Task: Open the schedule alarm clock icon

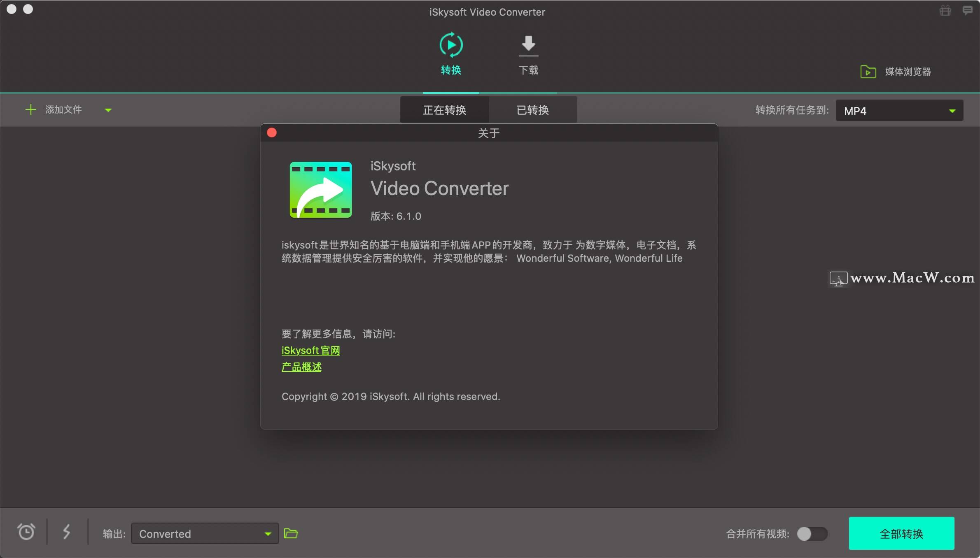Action: click(x=26, y=532)
